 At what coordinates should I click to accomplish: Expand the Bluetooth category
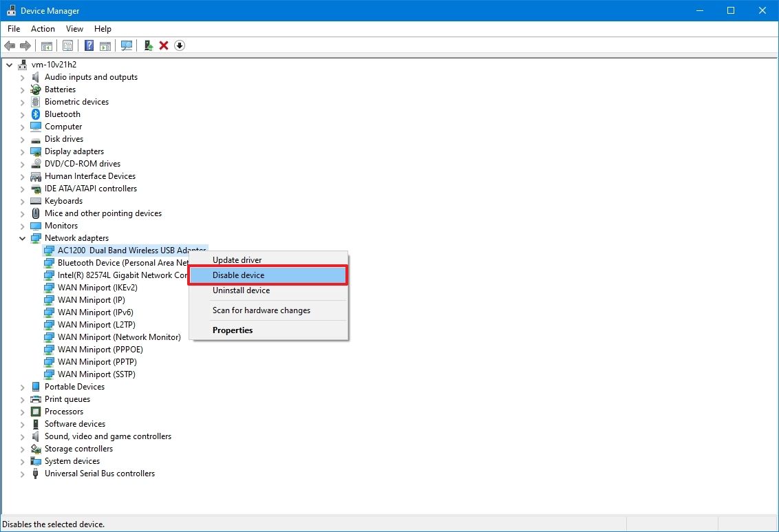pyautogui.click(x=22, y=114)
